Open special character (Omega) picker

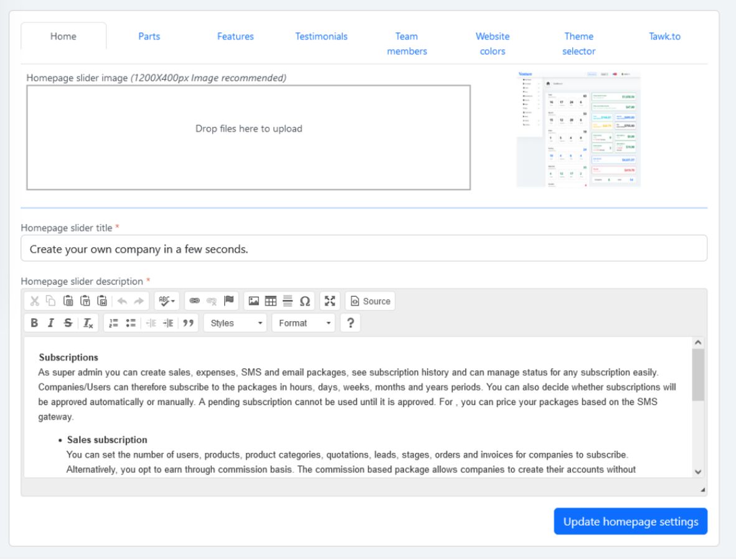[x=304, y=301]
